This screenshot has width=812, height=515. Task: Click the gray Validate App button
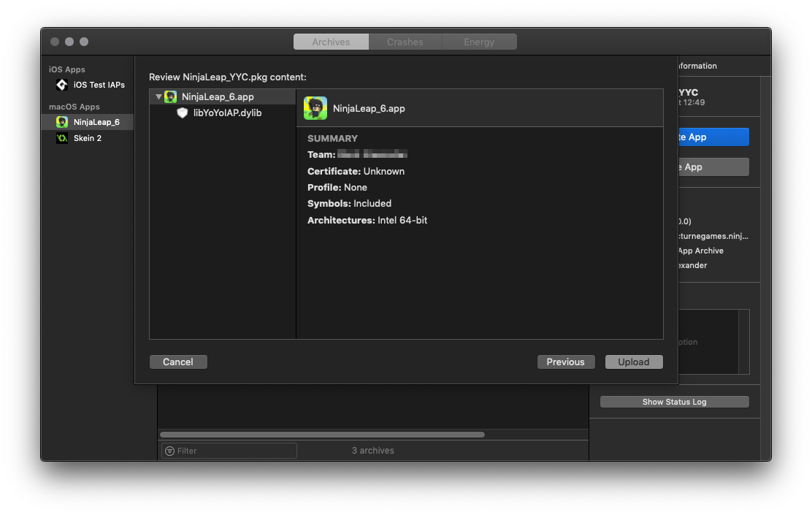point(713,167)
